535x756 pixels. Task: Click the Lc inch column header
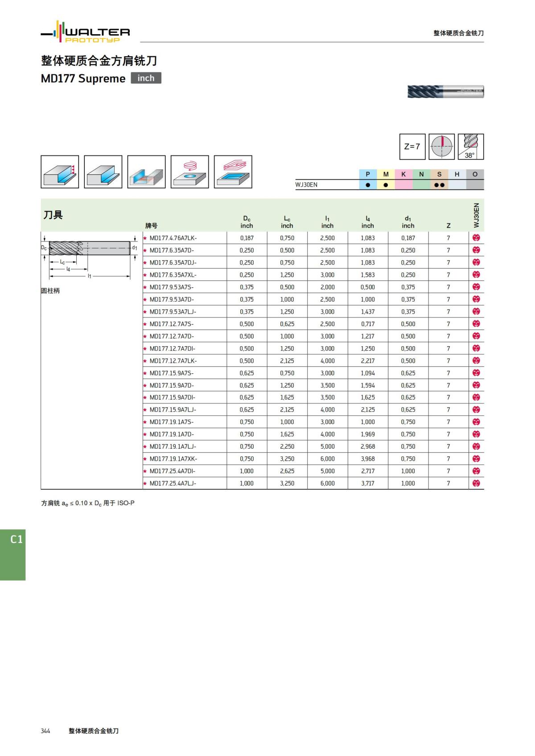[x=287, y=222]
